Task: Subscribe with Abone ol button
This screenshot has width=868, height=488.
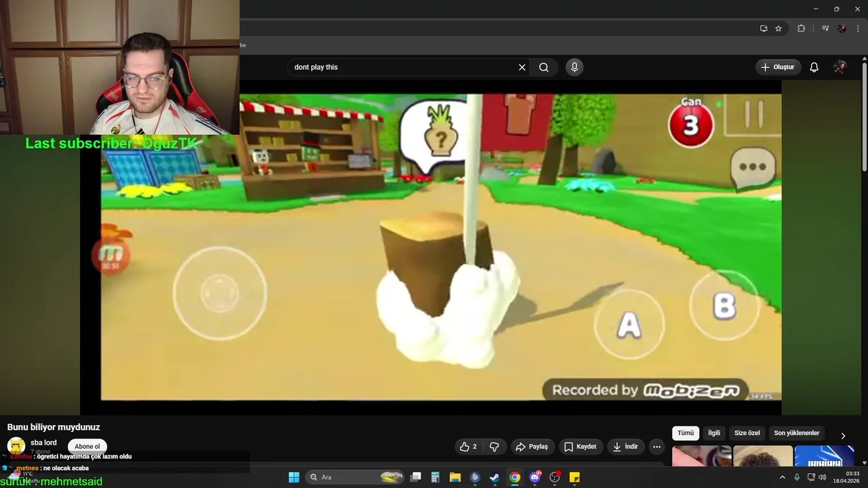Action: point(87,447)
